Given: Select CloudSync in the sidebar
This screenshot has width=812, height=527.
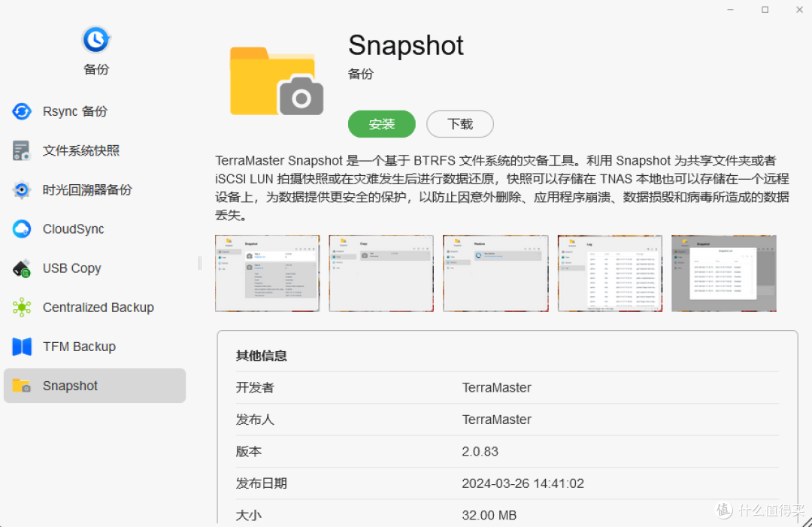Looking at the screenshot, I should 95,229.
